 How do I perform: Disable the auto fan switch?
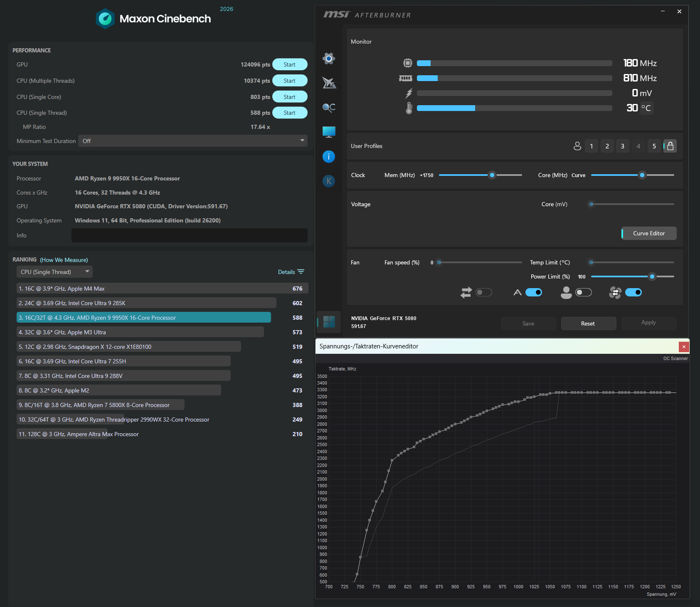pyautogui.click(x=534, y=293)
